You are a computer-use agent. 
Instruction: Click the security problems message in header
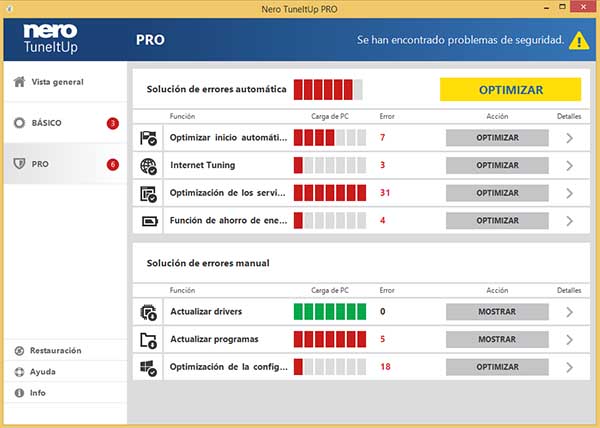460,40
